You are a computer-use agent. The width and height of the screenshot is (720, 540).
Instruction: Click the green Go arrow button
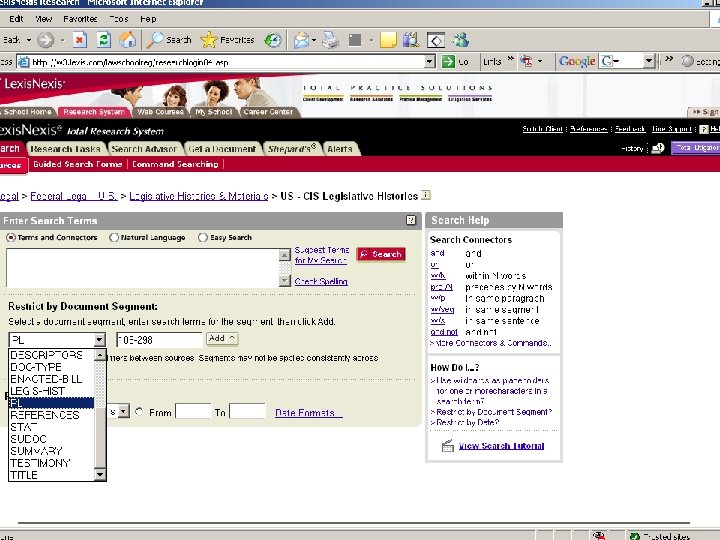coord(449,62)
